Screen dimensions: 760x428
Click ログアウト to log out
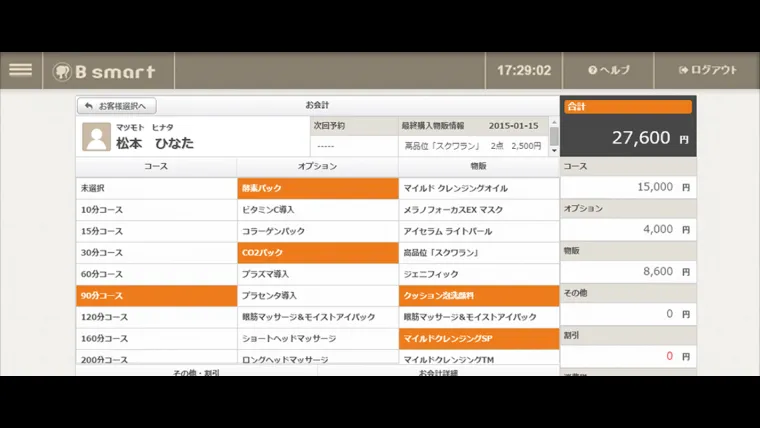pos(707,70)
